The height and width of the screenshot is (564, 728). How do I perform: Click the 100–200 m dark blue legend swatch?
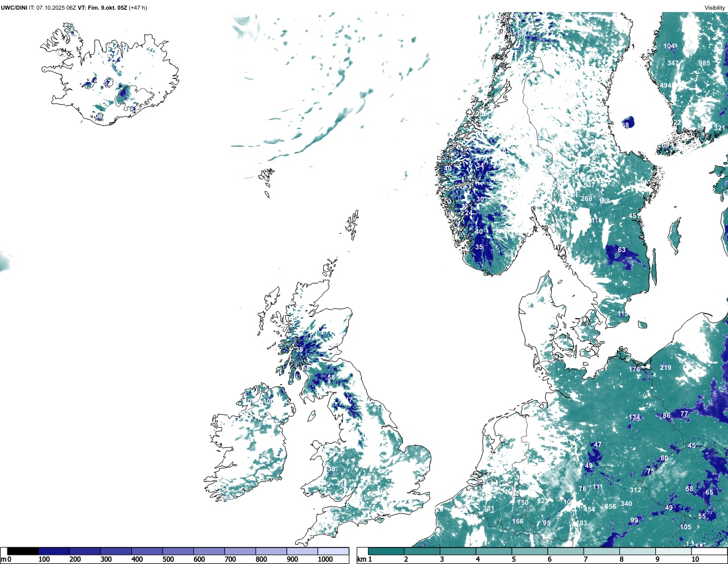pyautogui.click(x=54, y=551)
